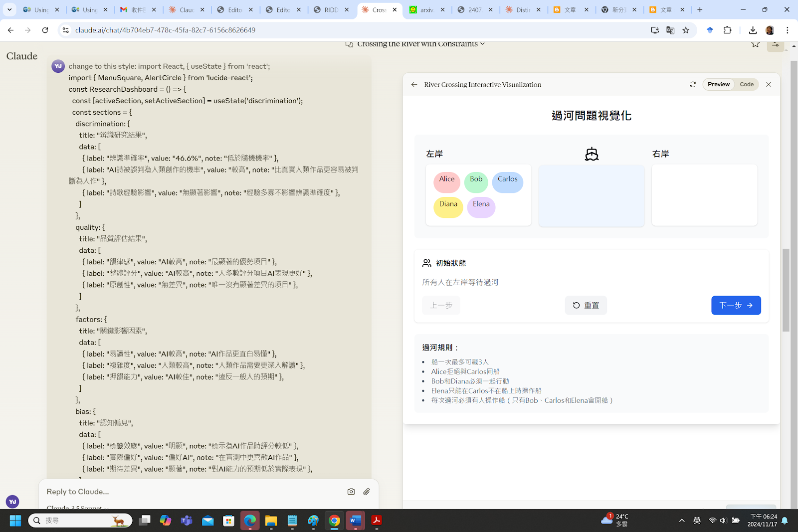Click the page vertical scrollbar
Viewport: 798px width, 532px height.
[x=786, y=290]
